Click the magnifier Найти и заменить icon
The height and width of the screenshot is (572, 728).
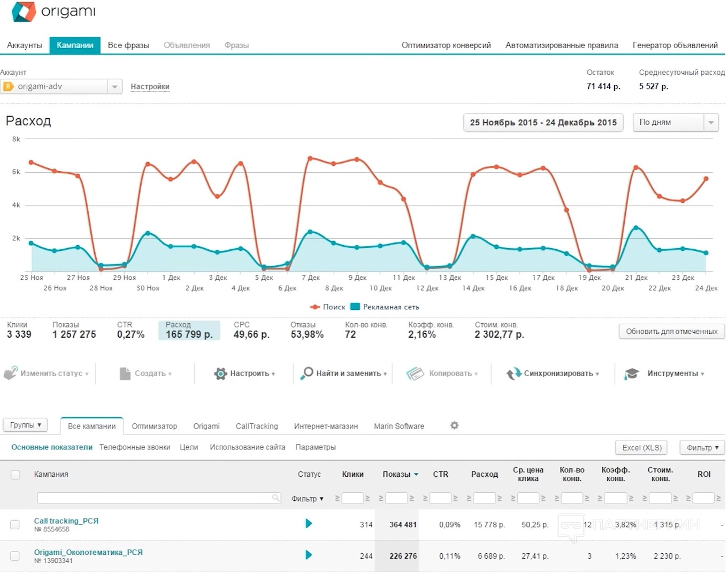(307, 373)
